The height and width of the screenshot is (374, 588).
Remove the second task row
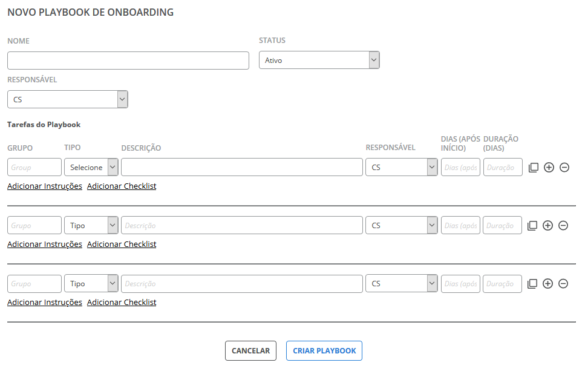(x=563, y=226)
